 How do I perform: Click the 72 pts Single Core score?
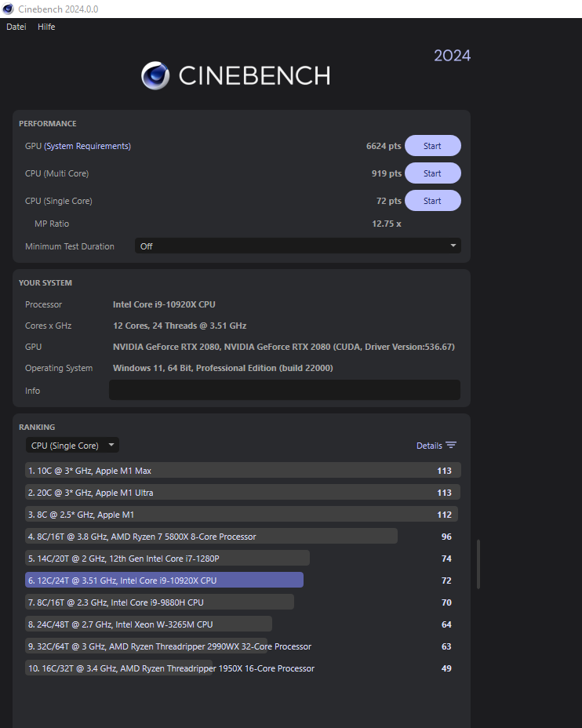pos(389,201)
